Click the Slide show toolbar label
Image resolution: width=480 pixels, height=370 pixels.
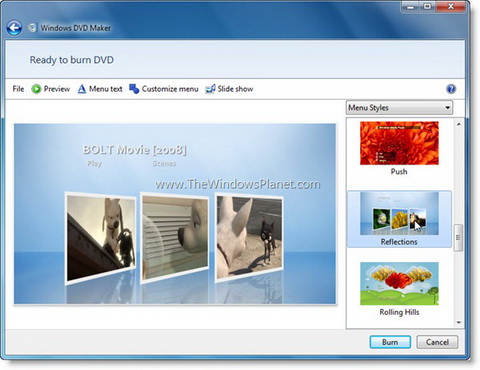pos(235,89)
